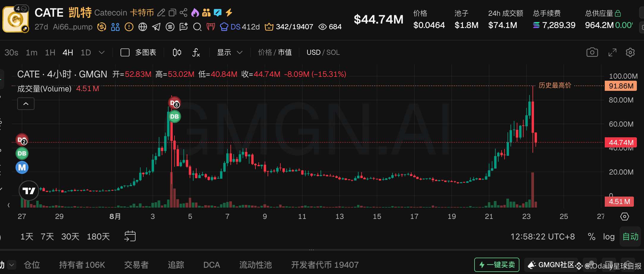The width and height of the screenshot is (644, 274).
Task: Select the 30s timeframe
Action: click(x=11, y=52)
